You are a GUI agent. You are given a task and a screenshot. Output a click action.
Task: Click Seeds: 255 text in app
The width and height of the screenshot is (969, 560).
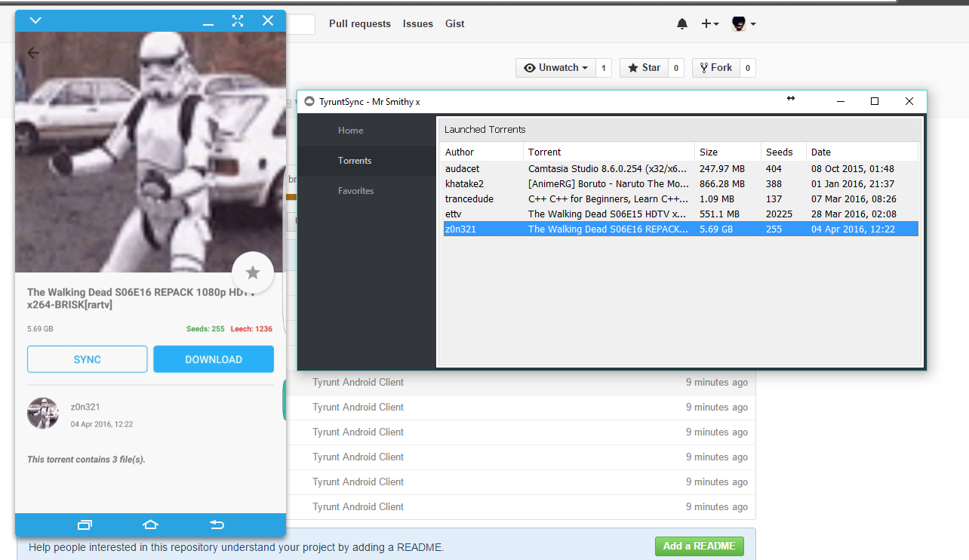(x=205, y=329)
